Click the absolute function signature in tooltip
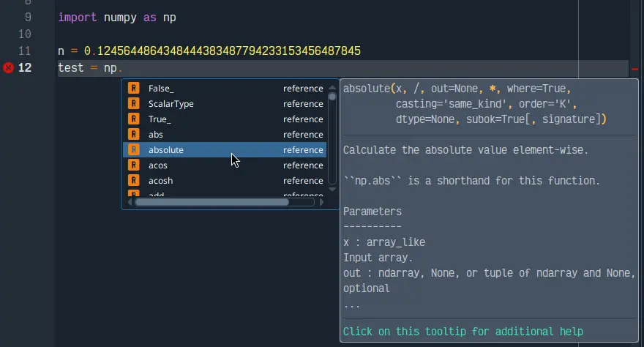644x347 pixels. [x=475, y=104]
